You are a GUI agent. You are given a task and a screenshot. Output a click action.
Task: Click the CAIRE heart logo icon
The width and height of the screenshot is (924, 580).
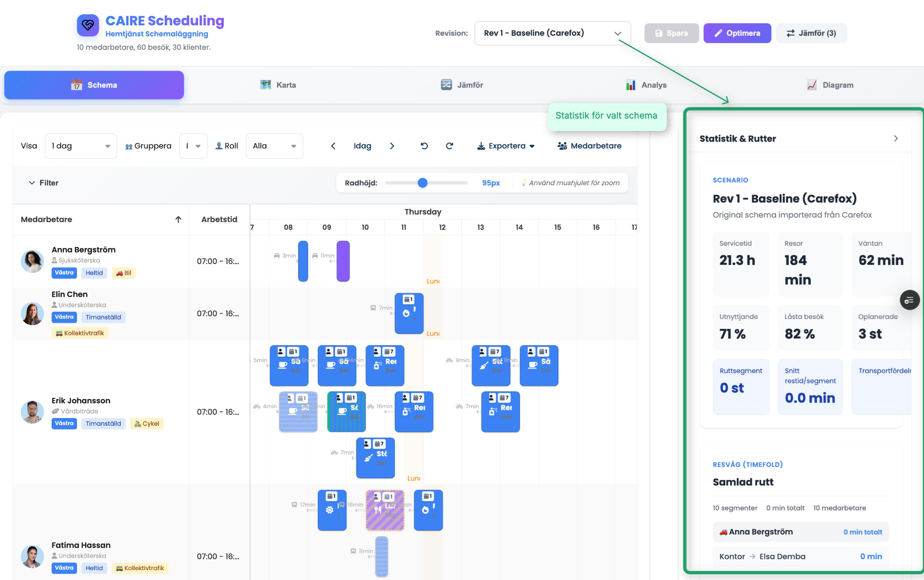[88, 26]
